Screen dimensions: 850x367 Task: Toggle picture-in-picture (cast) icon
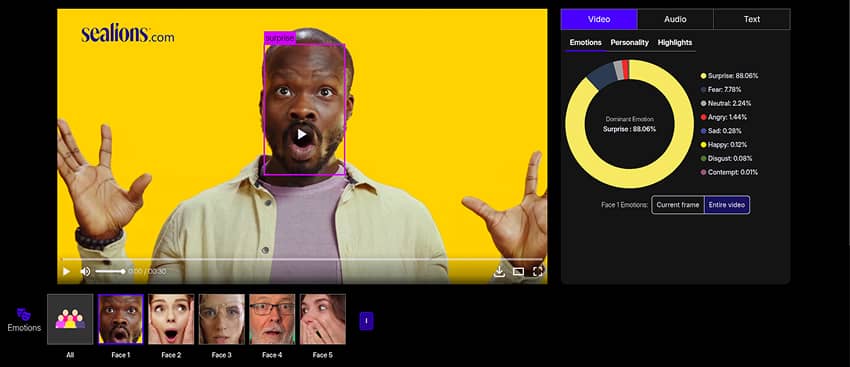[518, 272]
